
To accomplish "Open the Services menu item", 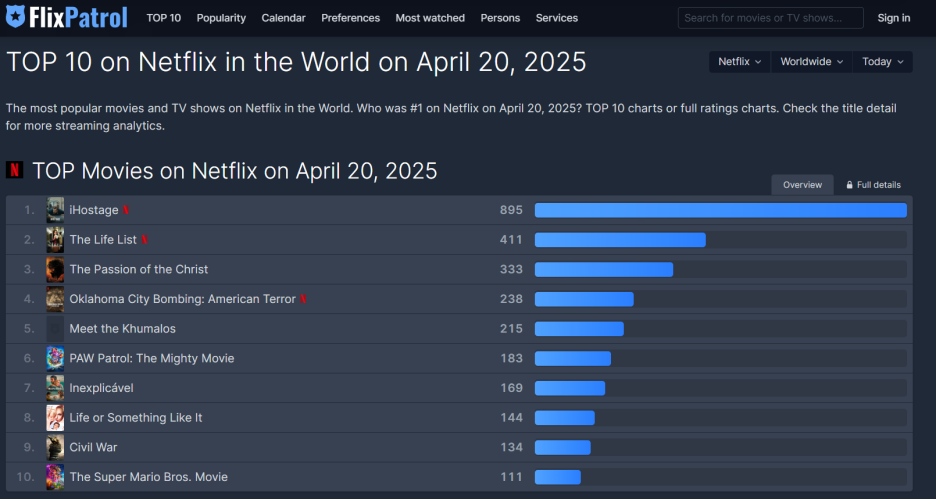I will 556,18.
